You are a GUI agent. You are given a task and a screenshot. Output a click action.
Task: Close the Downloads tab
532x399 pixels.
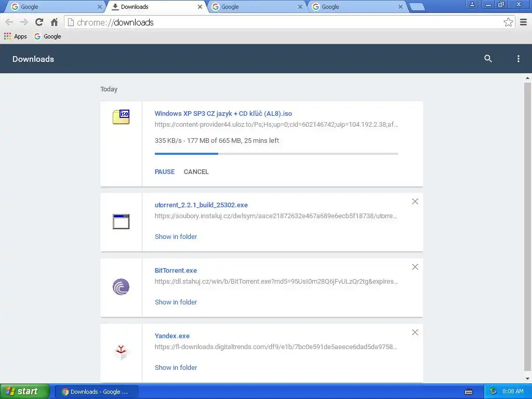[200, 7]
